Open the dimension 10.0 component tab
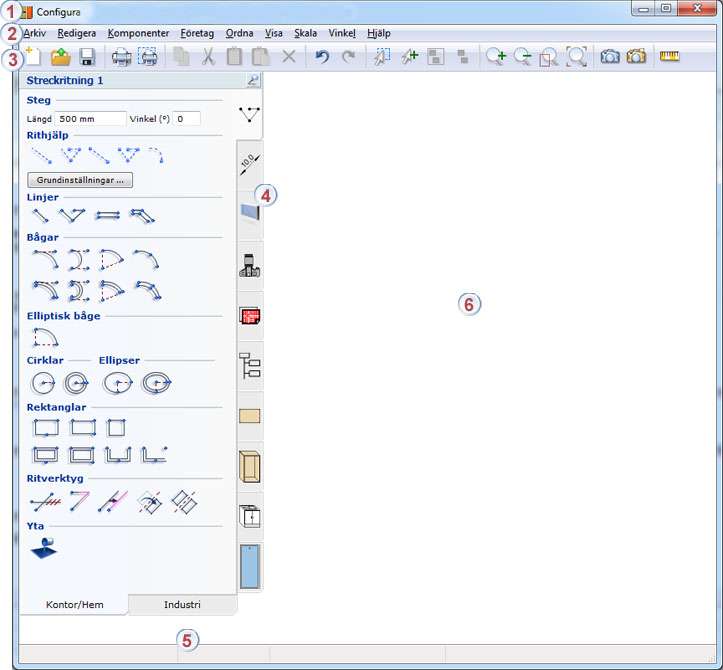The image size is (723, 670). click(249, 165)
